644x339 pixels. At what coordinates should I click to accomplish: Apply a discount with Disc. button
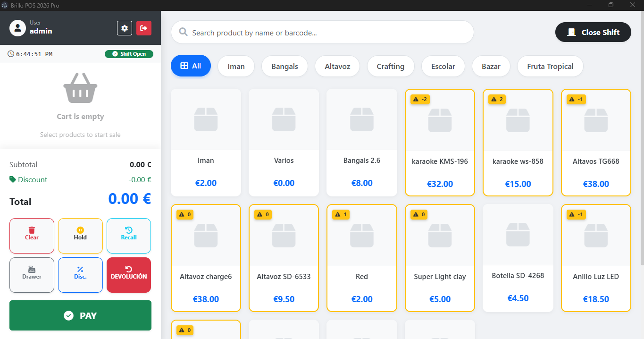click(80, 275)
